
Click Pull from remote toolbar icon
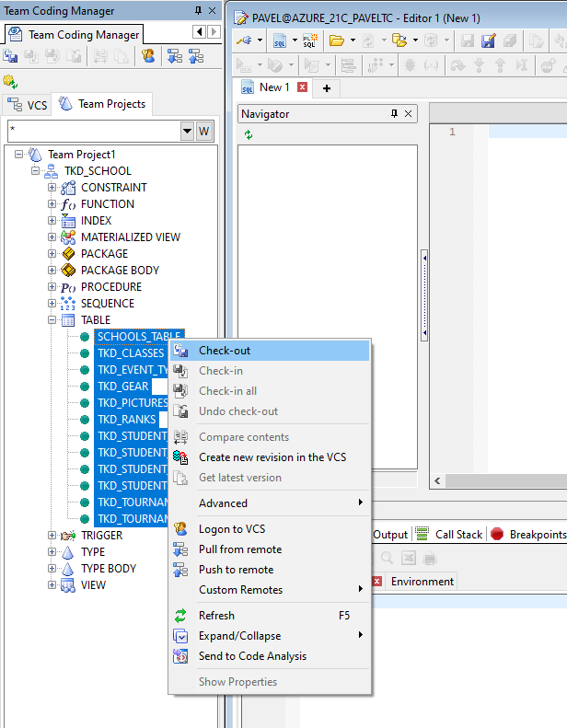[x=175, y=57]
